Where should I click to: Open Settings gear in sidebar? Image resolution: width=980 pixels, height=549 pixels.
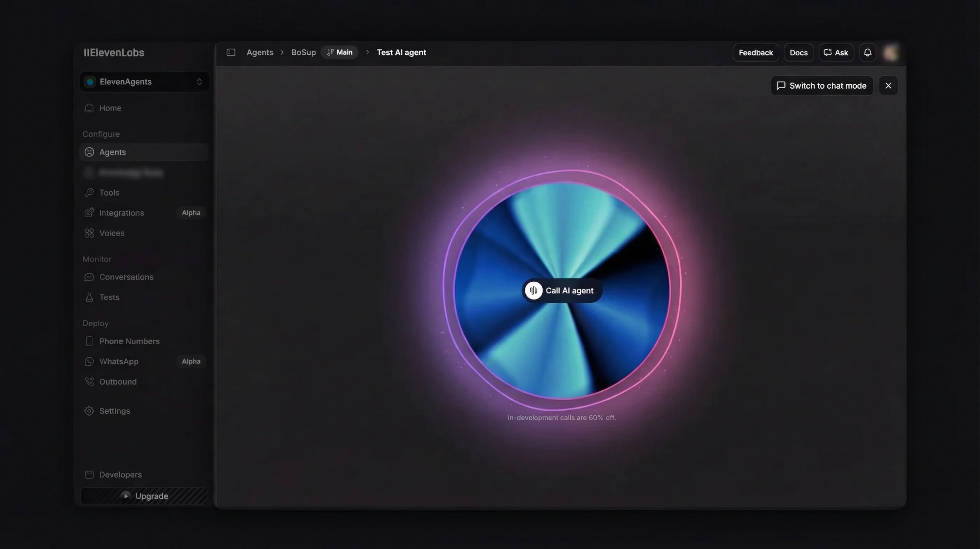click(x=89, y=411)
